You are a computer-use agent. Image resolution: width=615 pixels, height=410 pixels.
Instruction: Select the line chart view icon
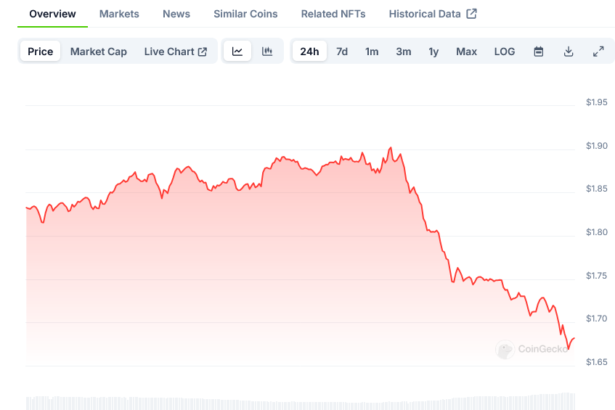click(237, 51)
